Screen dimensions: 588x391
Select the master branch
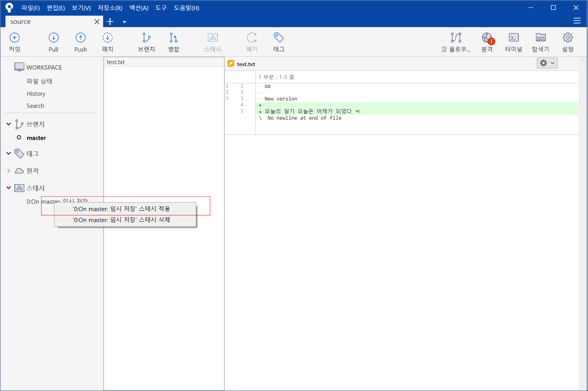click(x=36, y=138)
